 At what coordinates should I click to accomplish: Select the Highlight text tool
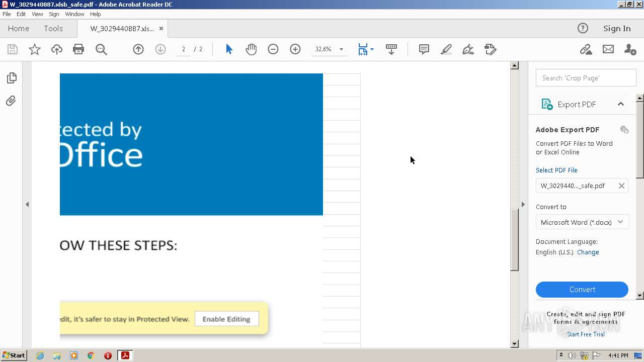[x=446, y=49]
